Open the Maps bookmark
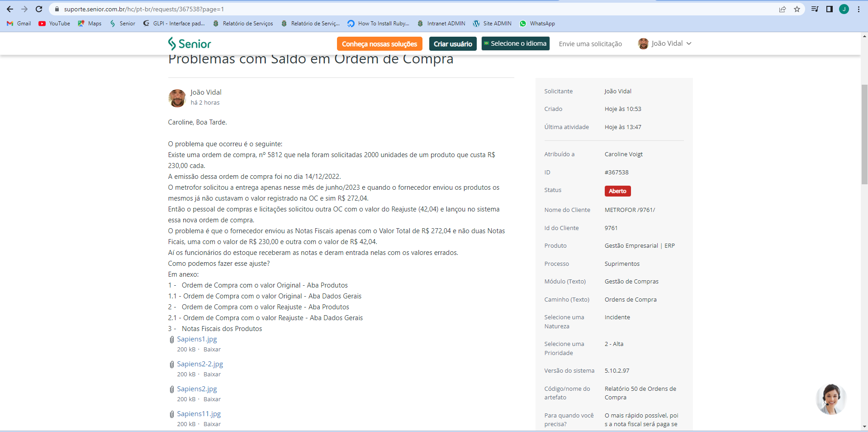This screenshot has height=432, width=868. (x=90, y=24)
